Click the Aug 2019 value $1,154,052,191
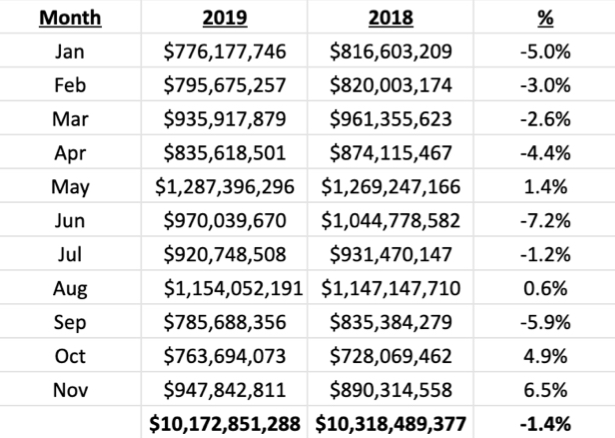This screenshot has width=615, height=438. click(233, 289)
